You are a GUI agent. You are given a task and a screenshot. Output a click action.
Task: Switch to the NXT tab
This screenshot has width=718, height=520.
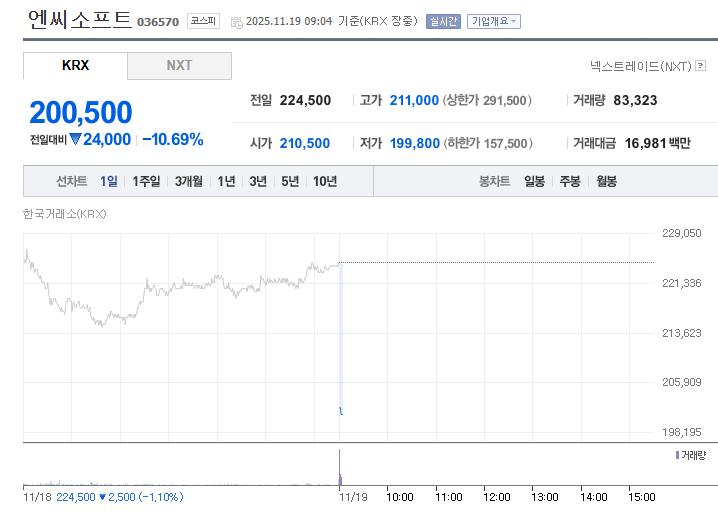[179, 66]
